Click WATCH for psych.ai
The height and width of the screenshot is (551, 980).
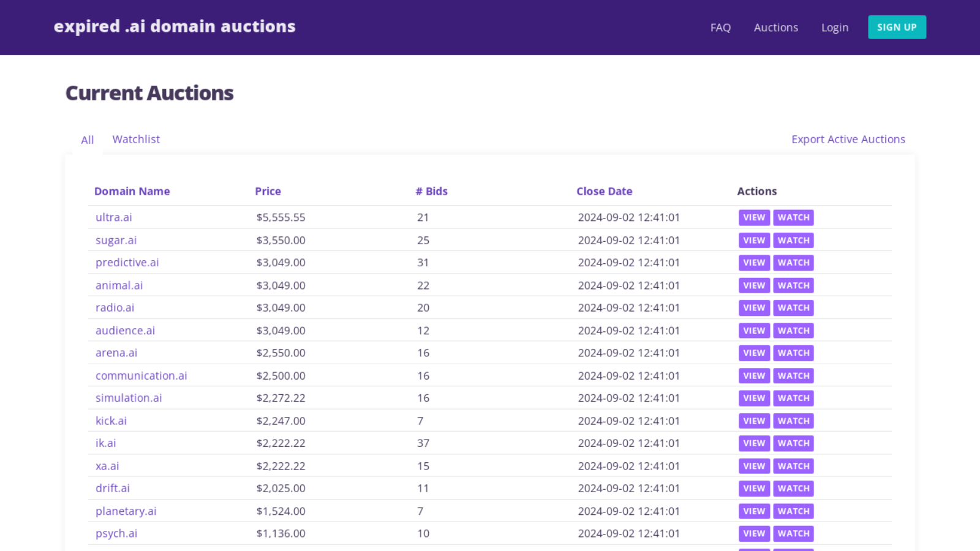tap(793, 534)
